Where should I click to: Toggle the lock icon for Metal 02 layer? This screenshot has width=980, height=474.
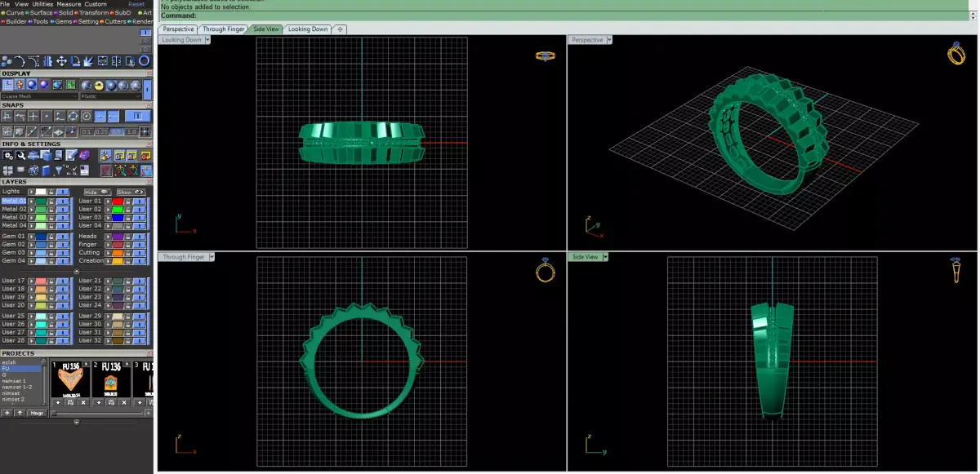[51, 210]
